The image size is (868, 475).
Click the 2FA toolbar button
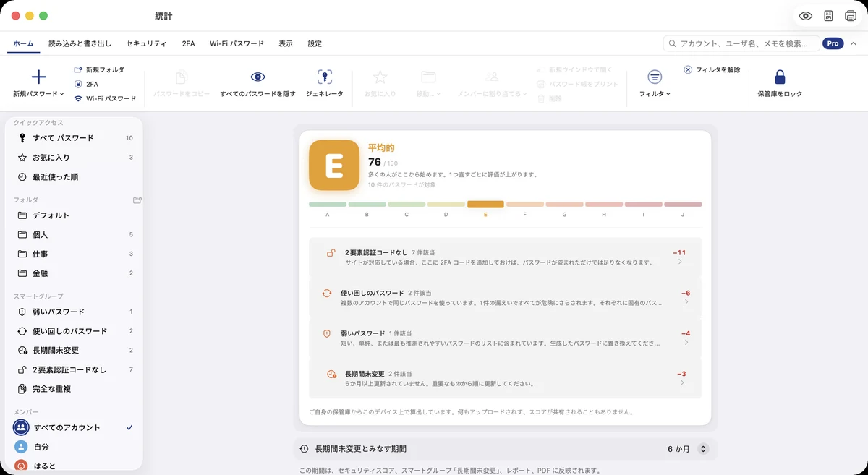86,84
